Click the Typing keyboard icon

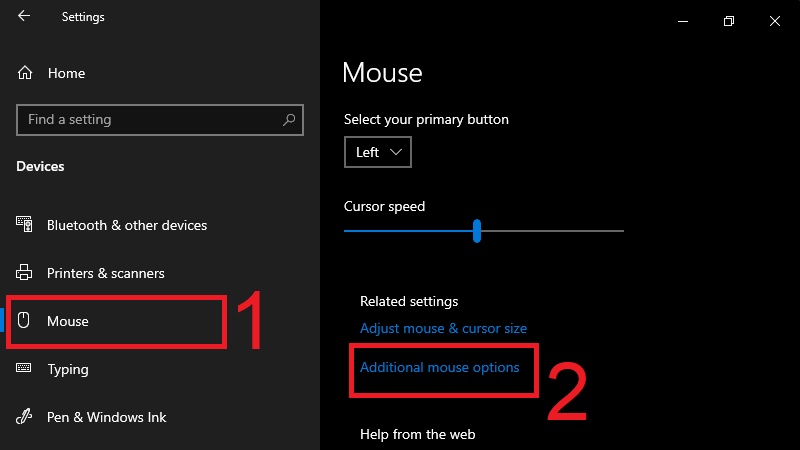coord(26,369)
